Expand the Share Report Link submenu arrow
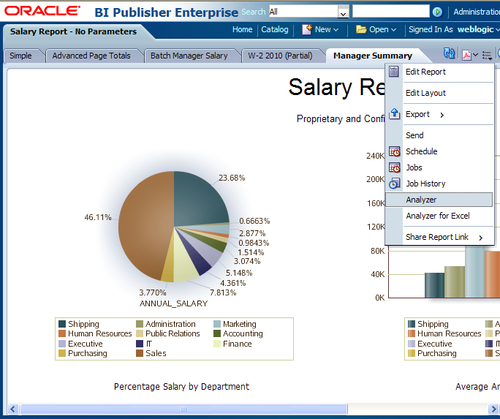 [x=481, y=238]
